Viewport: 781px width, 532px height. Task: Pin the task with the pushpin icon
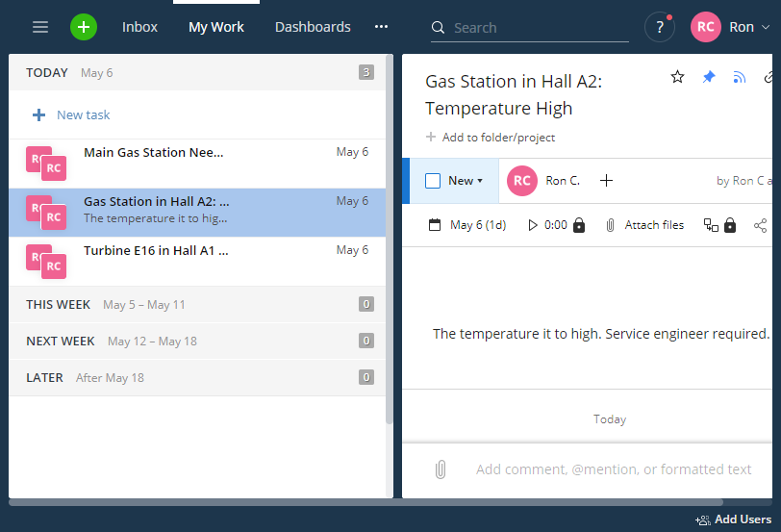tap(708, 77)
